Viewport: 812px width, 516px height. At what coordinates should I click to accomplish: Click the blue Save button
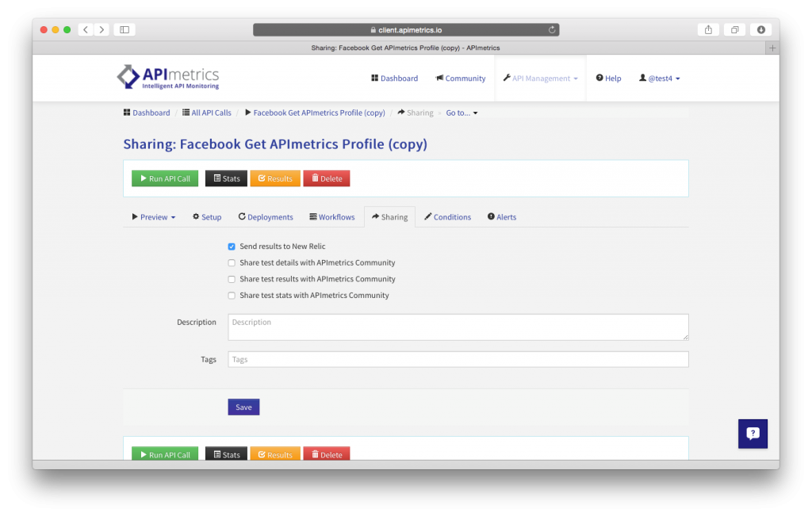243,407
